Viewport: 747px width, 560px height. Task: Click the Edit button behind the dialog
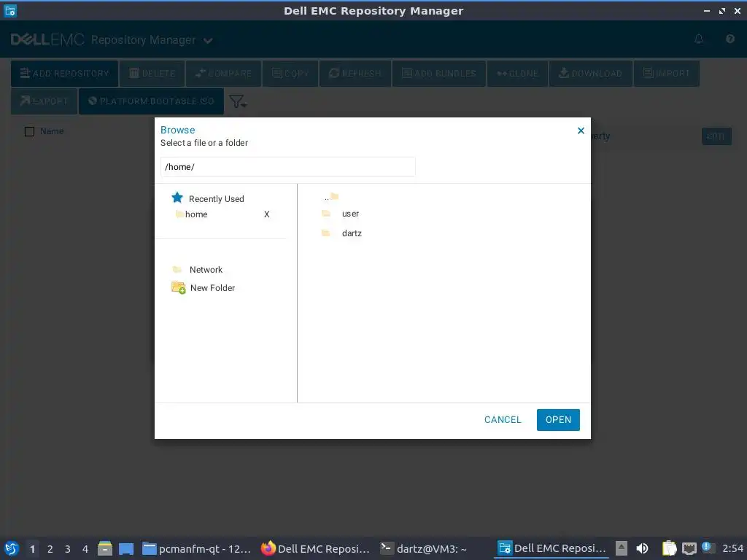(x=716, y=136)
